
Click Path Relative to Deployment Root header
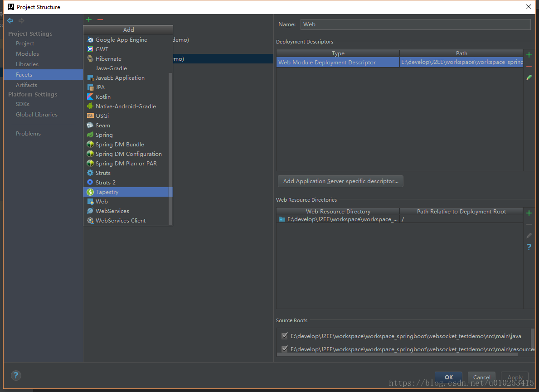pos(461,211)
